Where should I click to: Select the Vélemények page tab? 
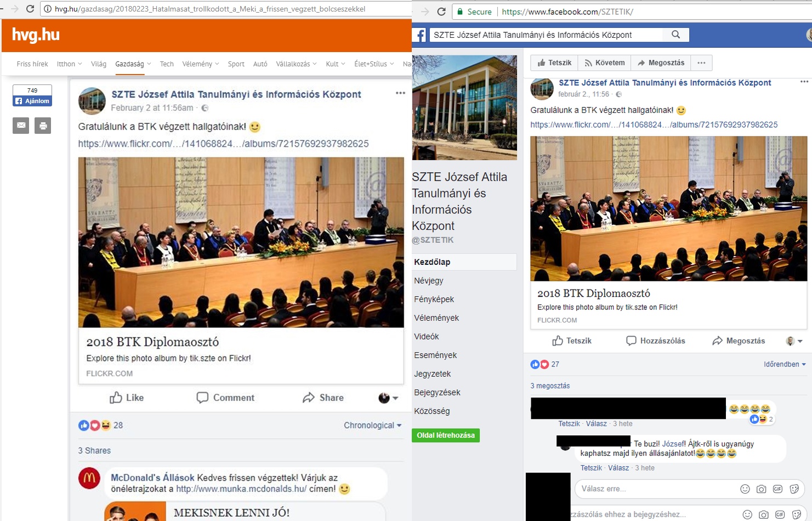[436, 318]
